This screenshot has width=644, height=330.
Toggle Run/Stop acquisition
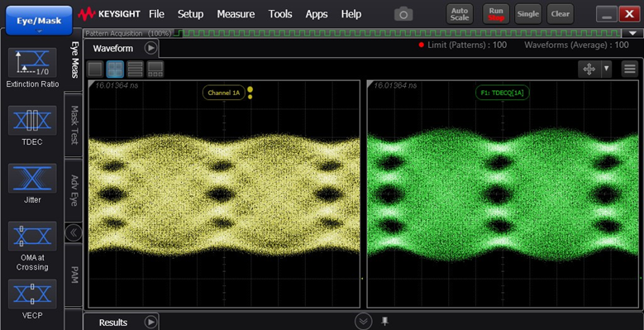(x=496, y=14)
